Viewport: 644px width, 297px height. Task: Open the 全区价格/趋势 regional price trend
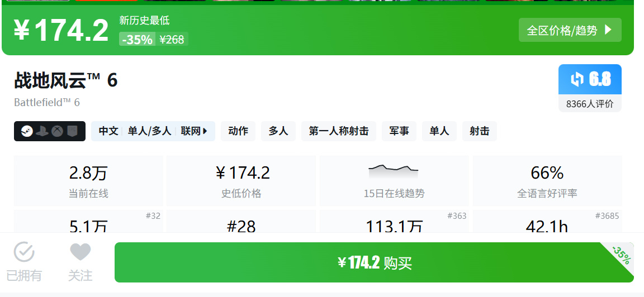coord(570,30)
